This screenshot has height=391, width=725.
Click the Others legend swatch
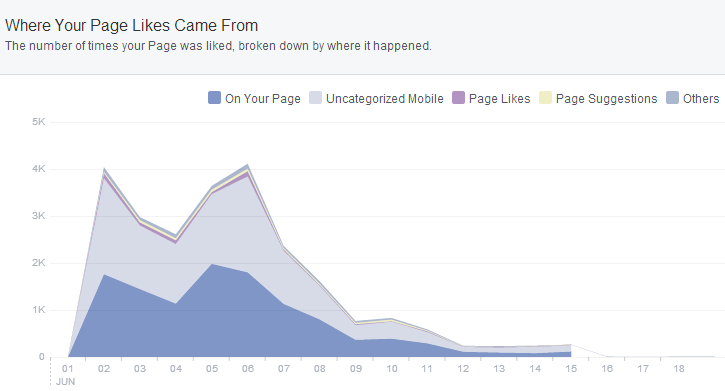click(672, 98)
